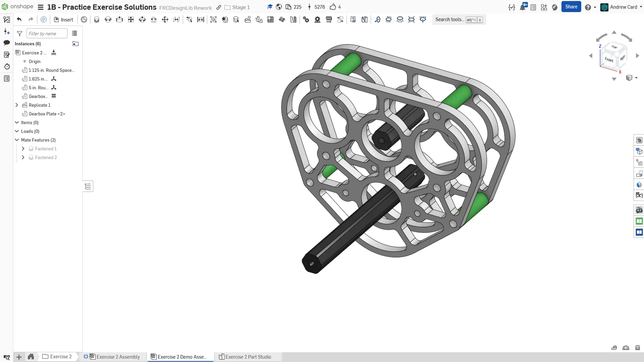Image resolution: width=644 pixels, height=362 pixels.
Task: Open the notifications bell
Action: tap(523, 7)
